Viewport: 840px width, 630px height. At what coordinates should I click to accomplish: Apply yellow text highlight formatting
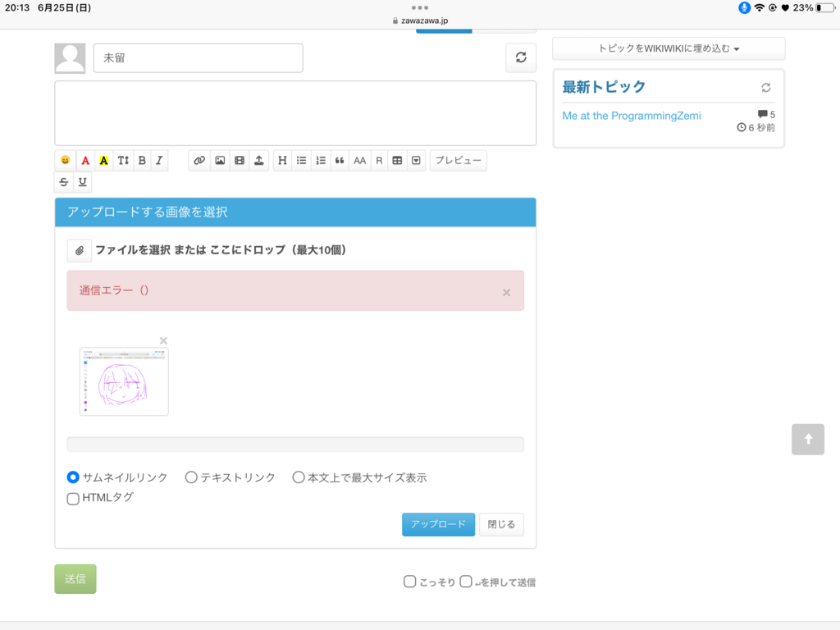(104, 160)
